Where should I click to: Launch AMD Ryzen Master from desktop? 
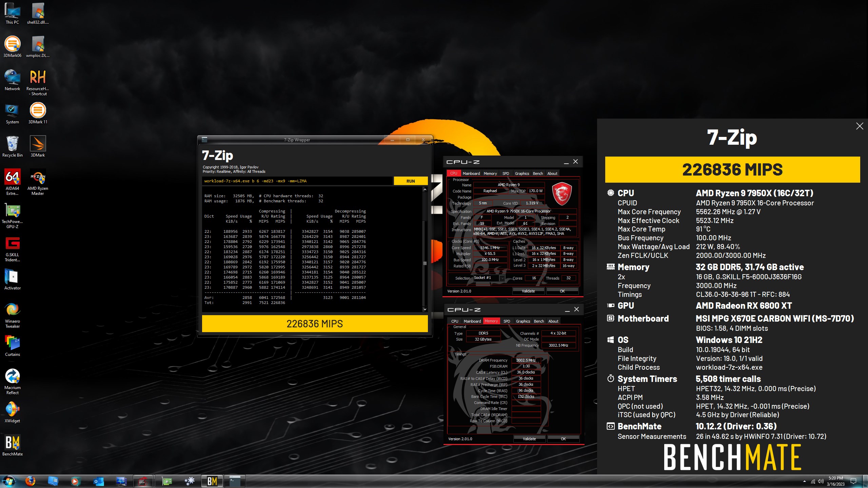tap(38, 182)
